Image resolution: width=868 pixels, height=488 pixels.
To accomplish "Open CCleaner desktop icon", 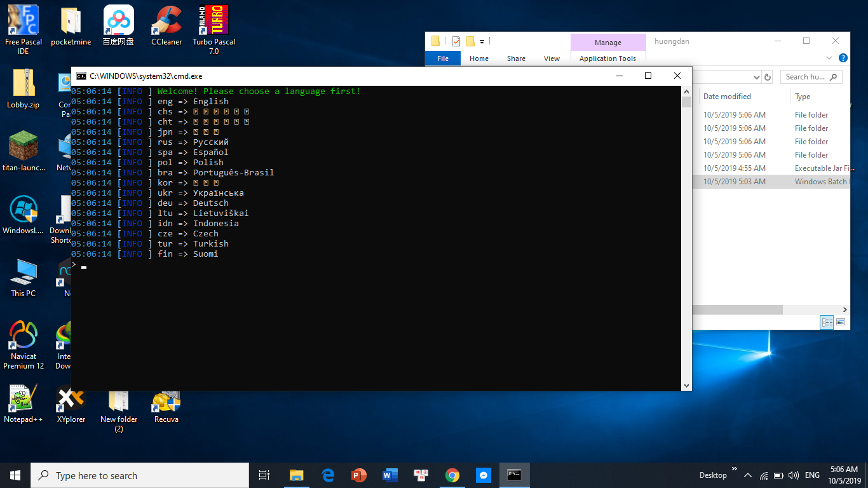I will tap(166, 22).
